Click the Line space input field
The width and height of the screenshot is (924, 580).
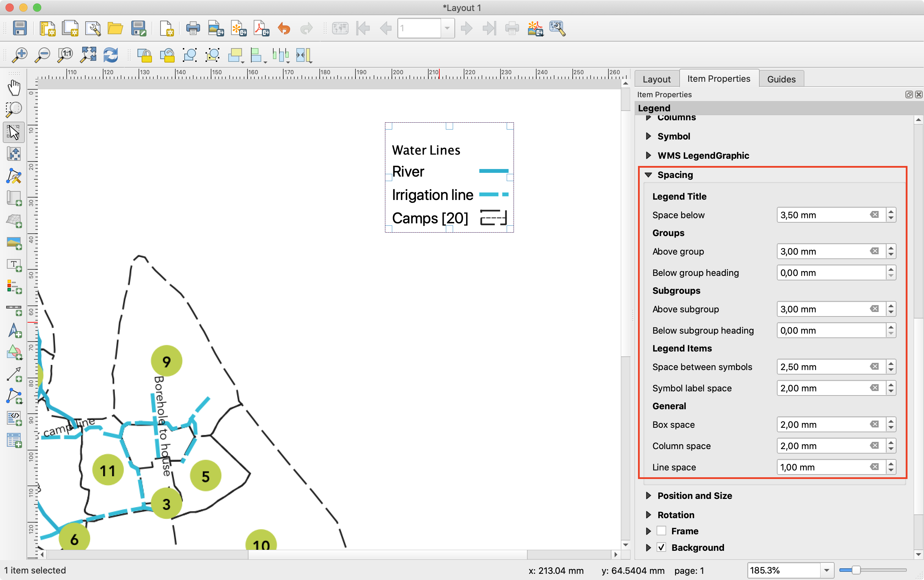[821, 467]
